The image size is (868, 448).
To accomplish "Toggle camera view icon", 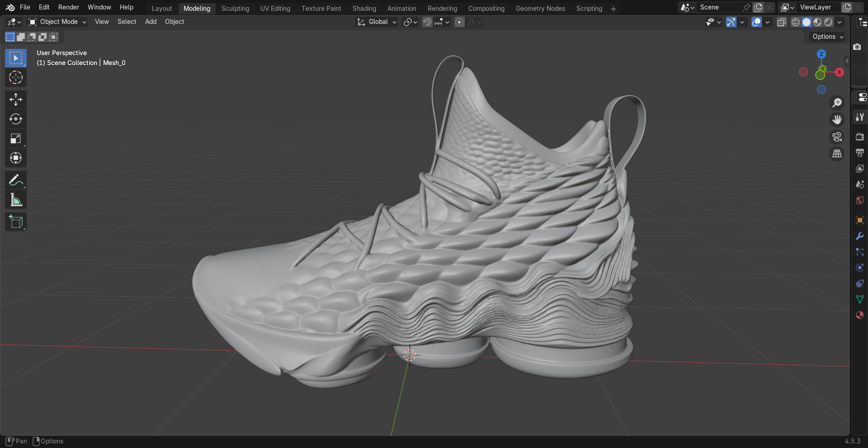I will [x=837, y=137].
